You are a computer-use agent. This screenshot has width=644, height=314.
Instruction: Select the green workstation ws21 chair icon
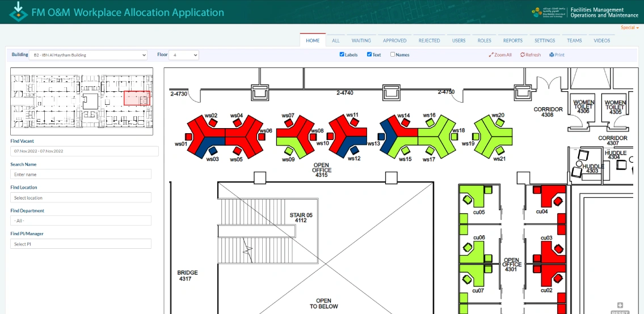click(x=498, y=150)
